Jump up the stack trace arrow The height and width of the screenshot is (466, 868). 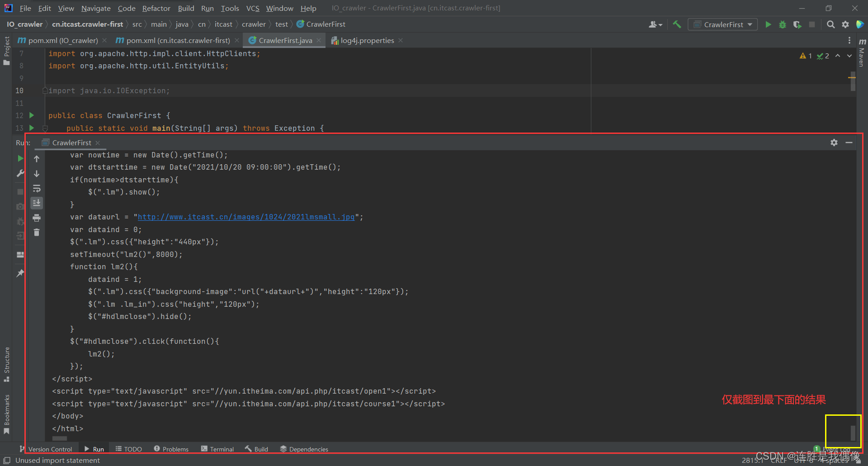click(37, 159)
